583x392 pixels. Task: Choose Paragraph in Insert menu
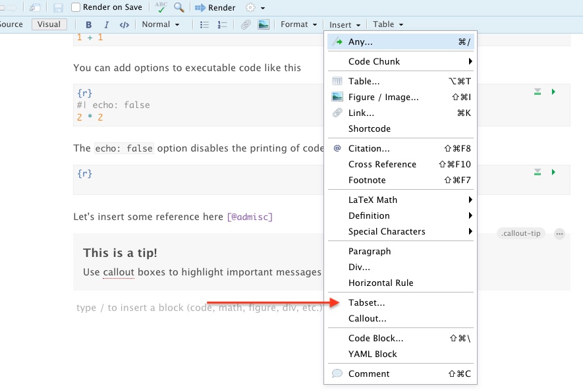(x=401, y=252)
